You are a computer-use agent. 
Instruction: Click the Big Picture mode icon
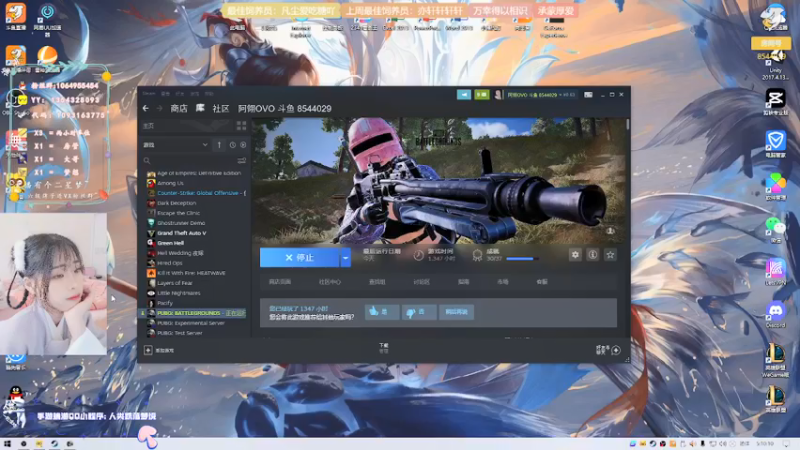(x=588, y=94)
